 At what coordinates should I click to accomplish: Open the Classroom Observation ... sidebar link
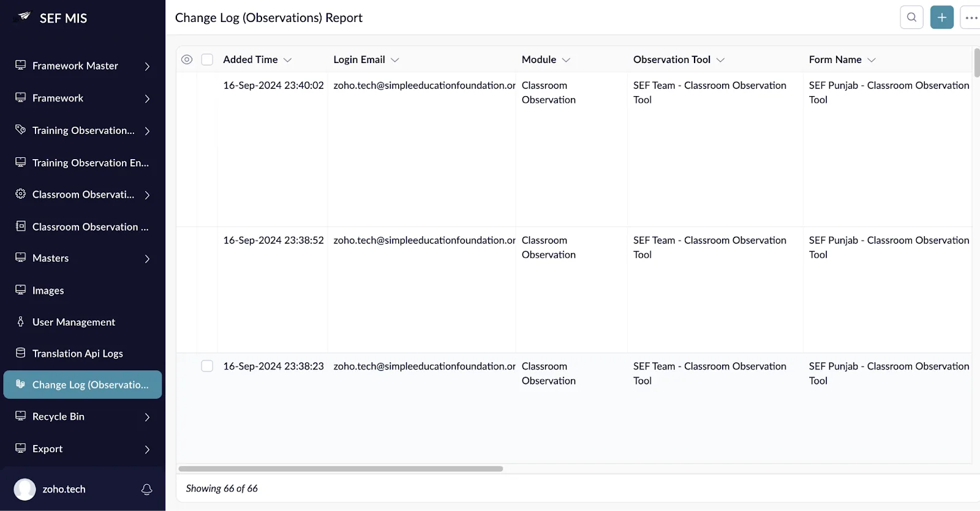click(x=83, y=226)
